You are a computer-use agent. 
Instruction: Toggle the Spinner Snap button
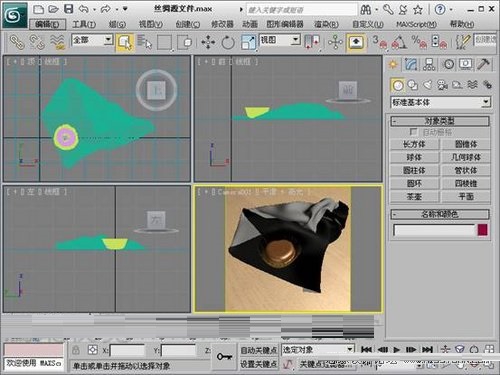click(439, 42)
